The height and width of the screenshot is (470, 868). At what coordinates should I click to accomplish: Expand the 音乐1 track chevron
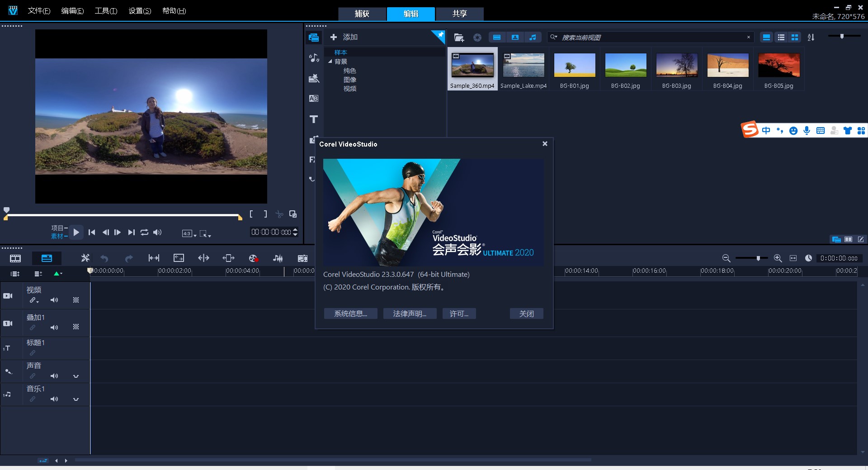pos(76,399)
